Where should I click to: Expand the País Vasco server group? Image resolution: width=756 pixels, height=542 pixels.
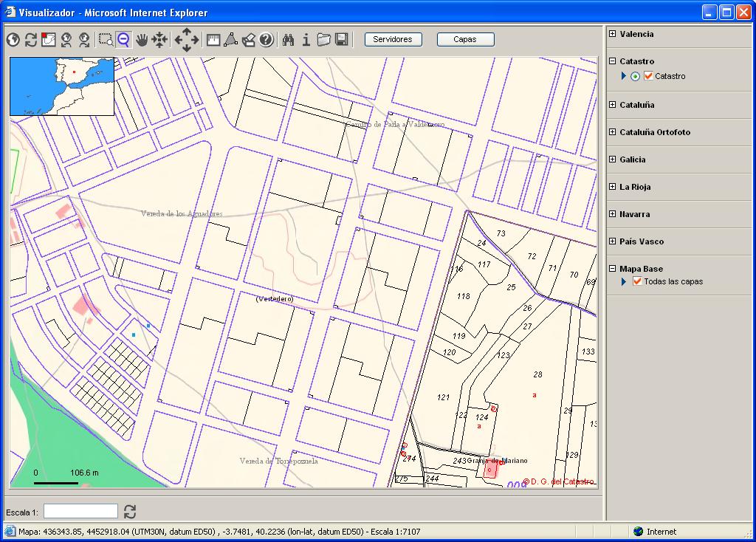[613, 241]
